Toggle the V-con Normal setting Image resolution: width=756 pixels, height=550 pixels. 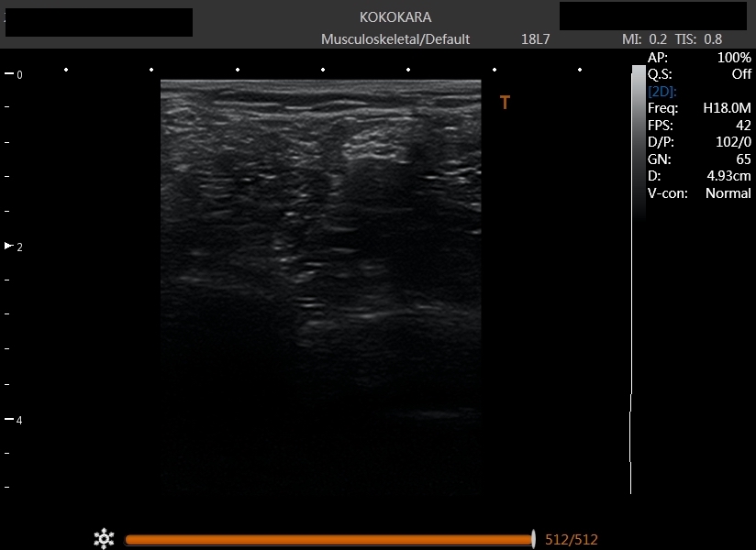[x=728, y=193]
